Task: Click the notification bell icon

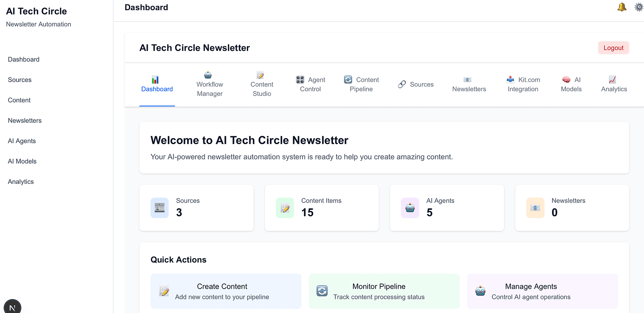Action: (x=622, y=7)
